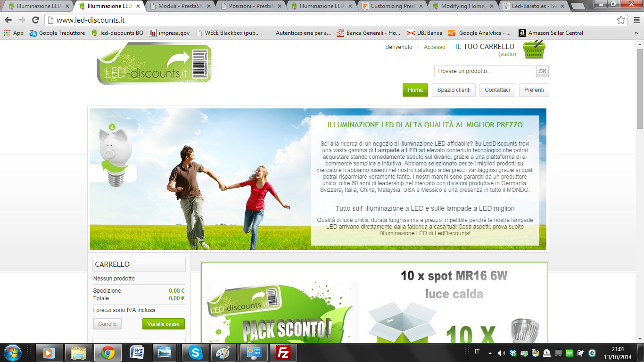
Task: Open Skype from the taskbar
Action: (x=195, y=353)
